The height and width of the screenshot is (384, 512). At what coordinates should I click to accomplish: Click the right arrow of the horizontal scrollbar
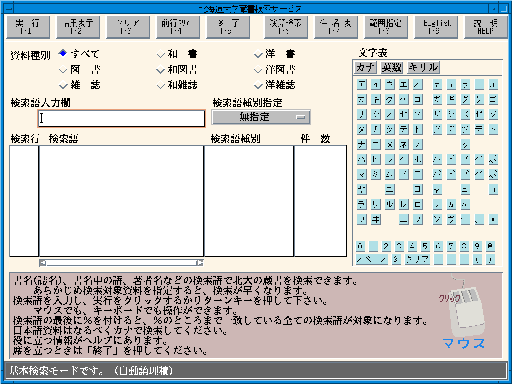point(200,263)
